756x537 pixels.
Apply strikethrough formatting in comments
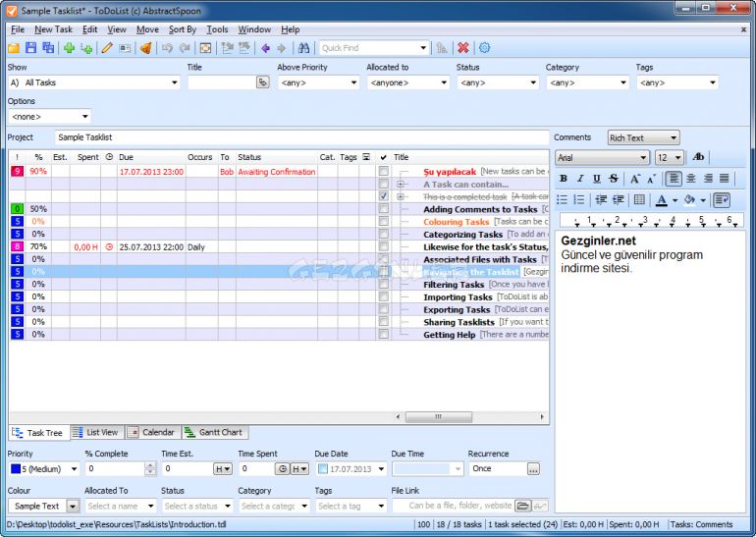(614, 179)
